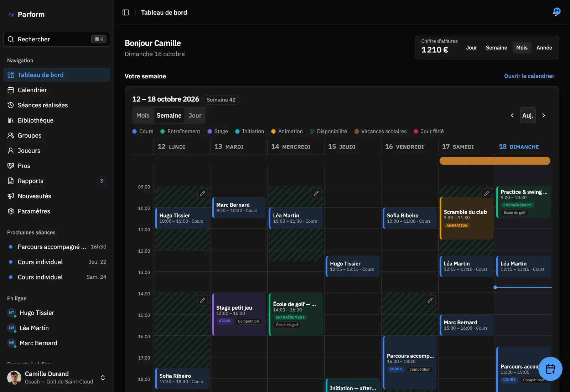Open the Bibliothèque section
The image size is (570, 392).
coord(57,120)
